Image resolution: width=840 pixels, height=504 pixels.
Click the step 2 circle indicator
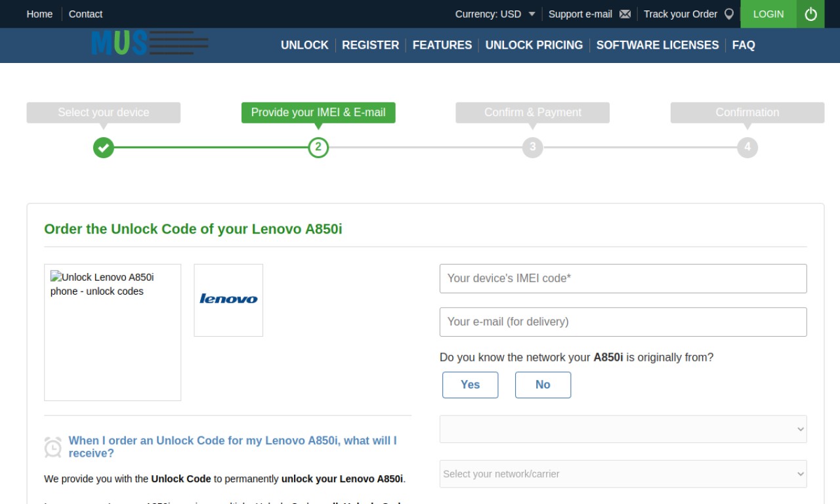318,148
